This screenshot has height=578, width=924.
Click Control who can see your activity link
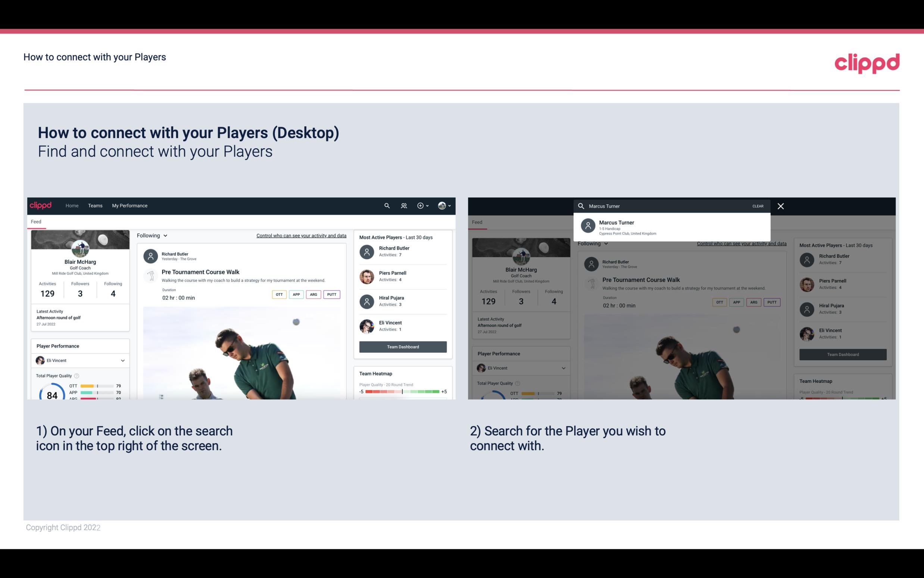pyautogui.click(x=301, y=235)
